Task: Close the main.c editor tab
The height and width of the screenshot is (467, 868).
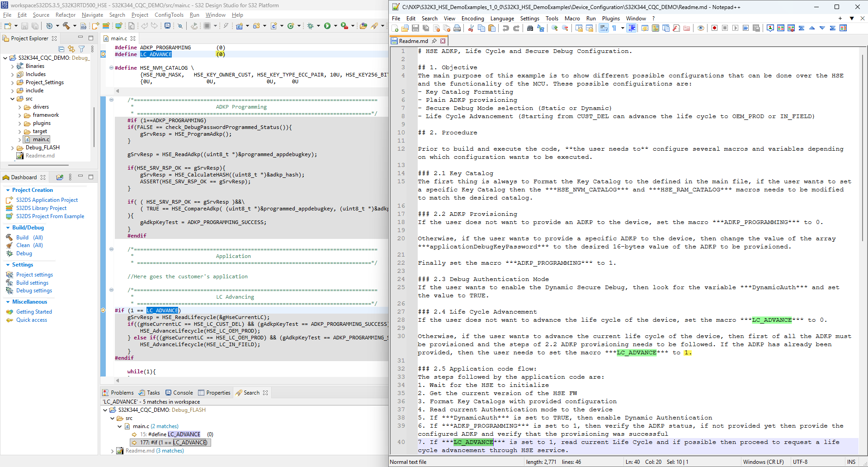Action: pos(133,38)
